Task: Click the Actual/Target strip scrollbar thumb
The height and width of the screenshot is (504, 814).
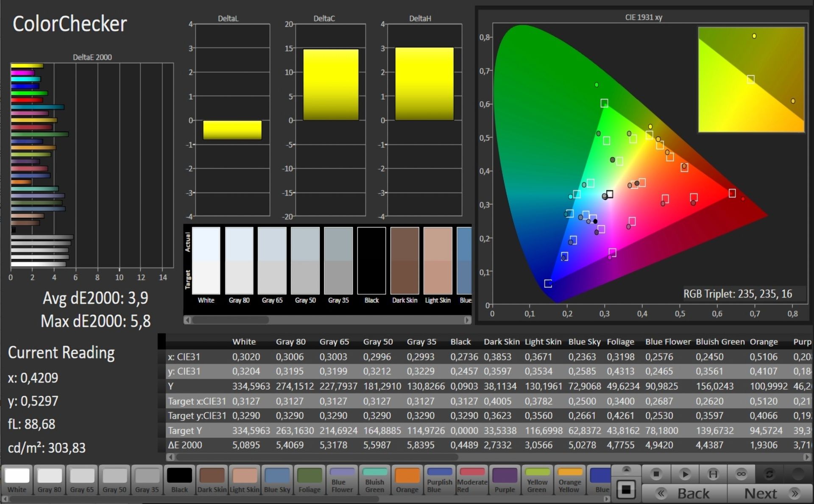Action: [x=230, y=320]
